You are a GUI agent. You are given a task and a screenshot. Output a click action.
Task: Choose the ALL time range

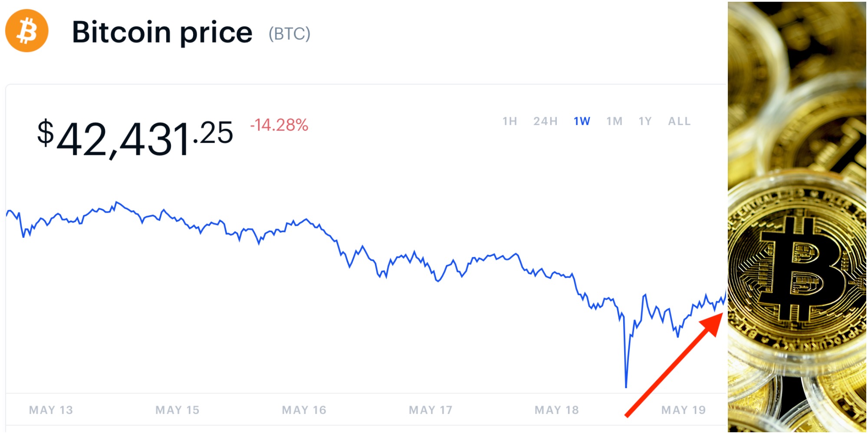pyautogui.click(x=679, y=121)
